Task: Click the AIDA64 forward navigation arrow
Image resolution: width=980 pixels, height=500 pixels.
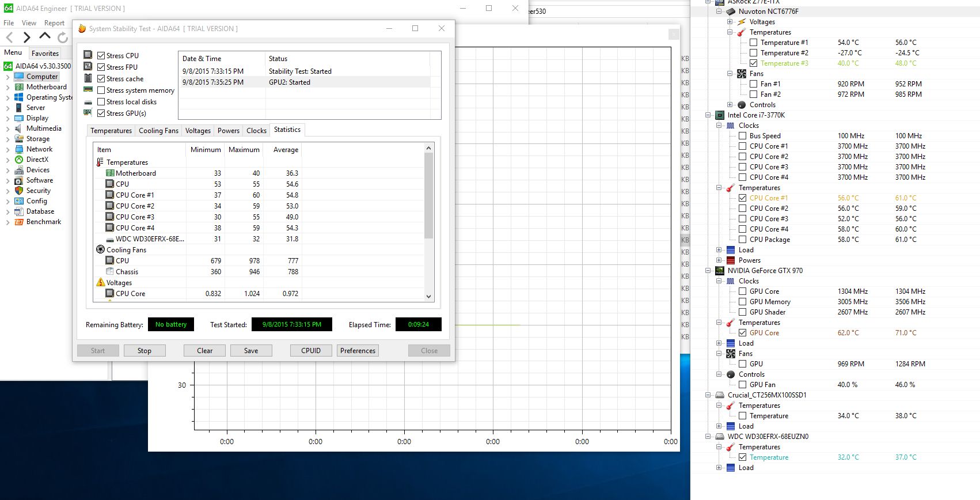Action: tap(26, 37)
